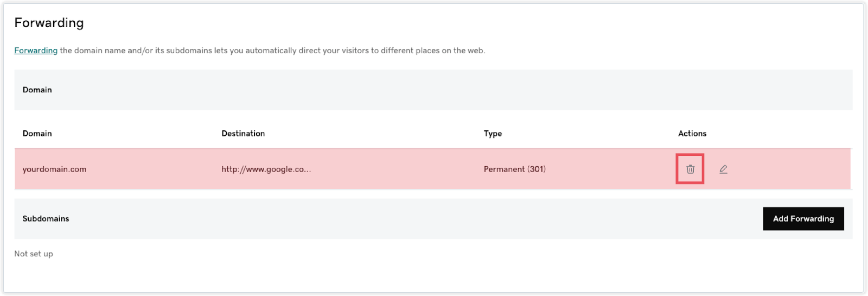Click the forwarding description sentence after the link

(x=272, y=51)
